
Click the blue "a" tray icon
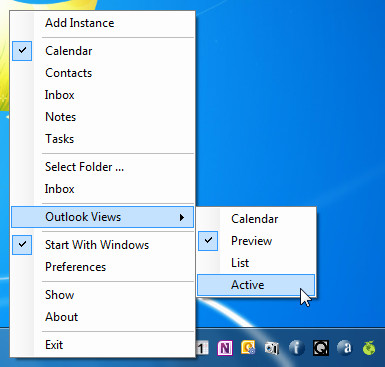345,348
